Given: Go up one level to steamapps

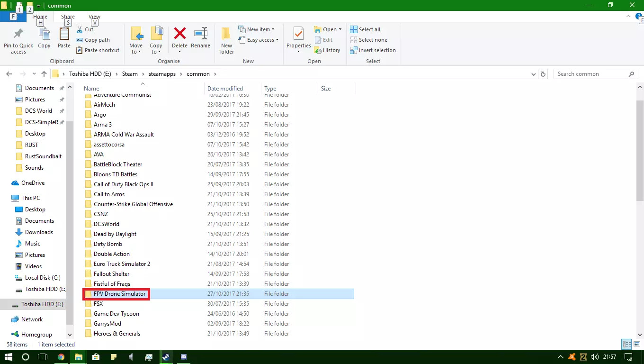Looking at the screenshot, I should [44, 74].
